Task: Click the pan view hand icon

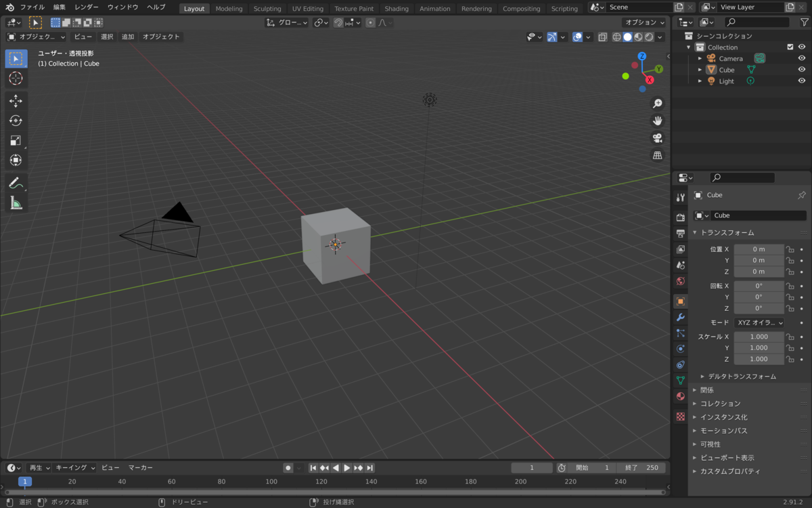Action: 657,121
